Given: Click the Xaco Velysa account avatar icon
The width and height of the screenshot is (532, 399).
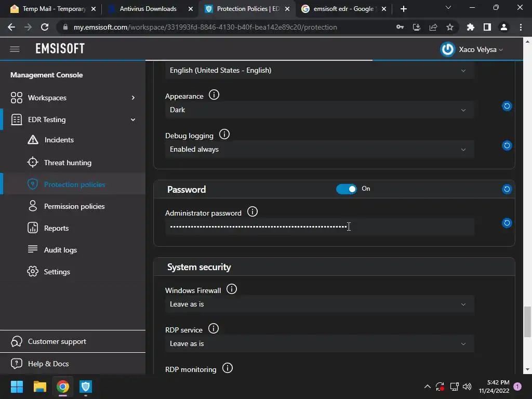Looking at the screenshot, I should pos(447,49).
